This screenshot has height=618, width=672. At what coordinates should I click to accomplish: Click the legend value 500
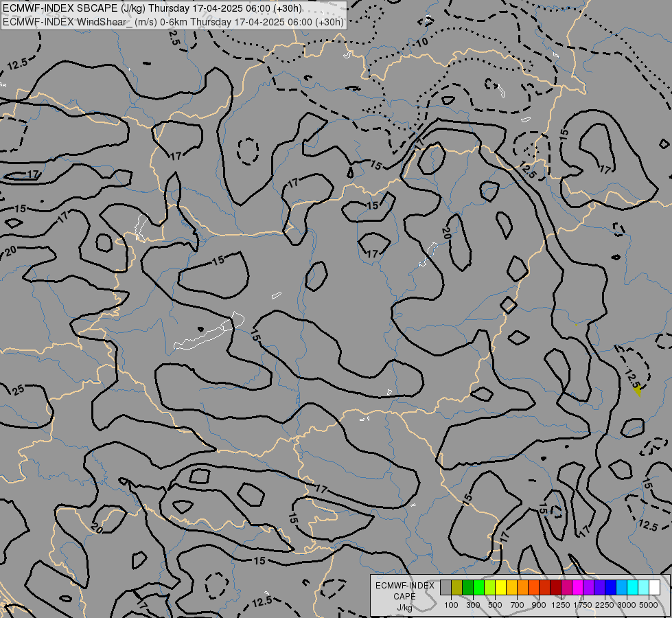(x=496, y=605)
